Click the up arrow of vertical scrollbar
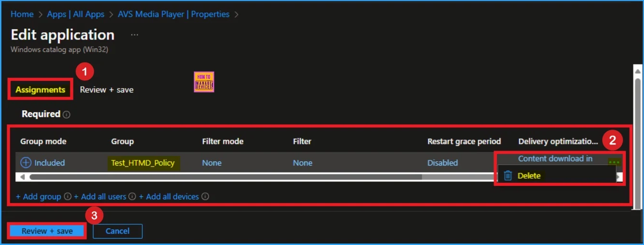Viewport: 644px width, 245px height. point(637,72)
